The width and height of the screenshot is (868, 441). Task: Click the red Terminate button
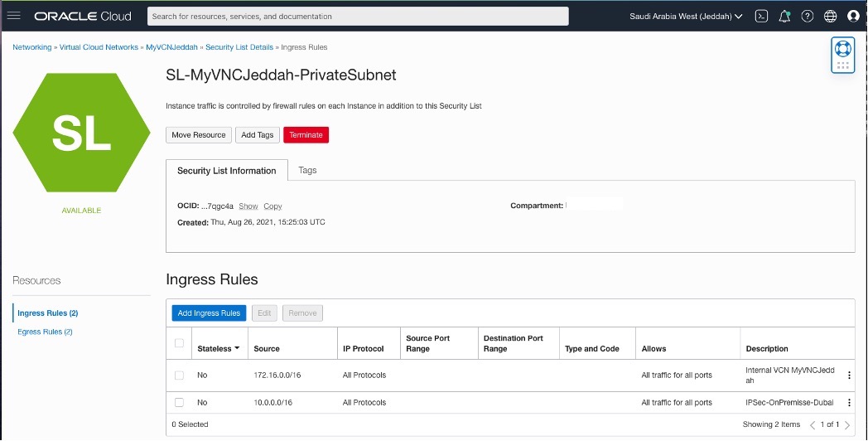tap(306, 135)
